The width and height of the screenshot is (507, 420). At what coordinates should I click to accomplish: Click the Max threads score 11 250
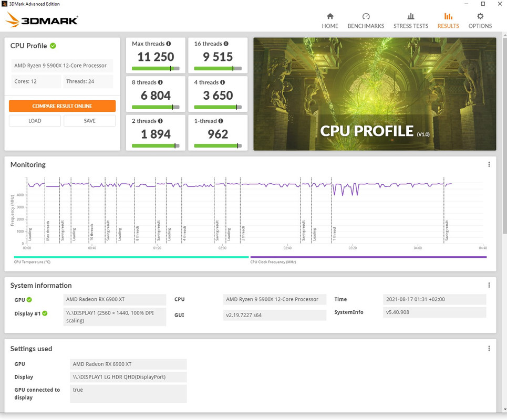pos(156,57)
